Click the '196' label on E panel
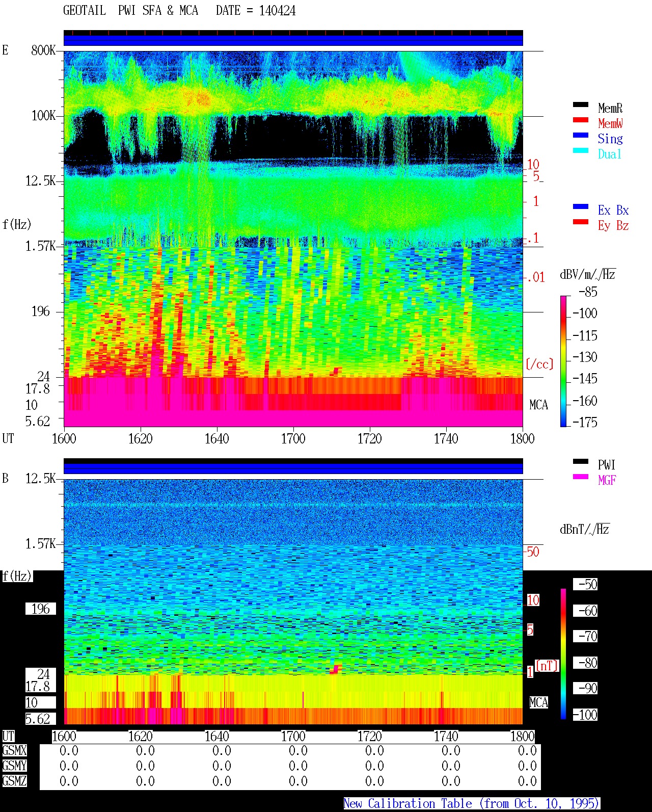Viewport: 652px width, 812px height. (41, 311)
